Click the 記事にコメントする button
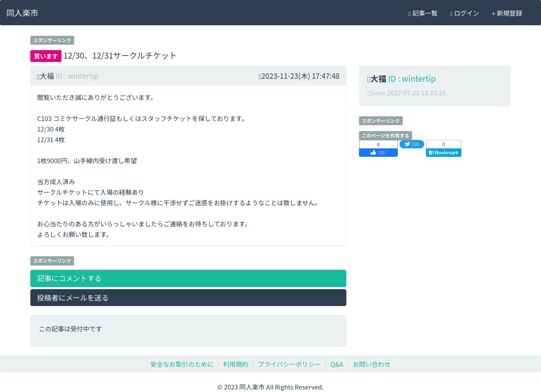The height and width of the screenshot is (392, 541). 188,278
